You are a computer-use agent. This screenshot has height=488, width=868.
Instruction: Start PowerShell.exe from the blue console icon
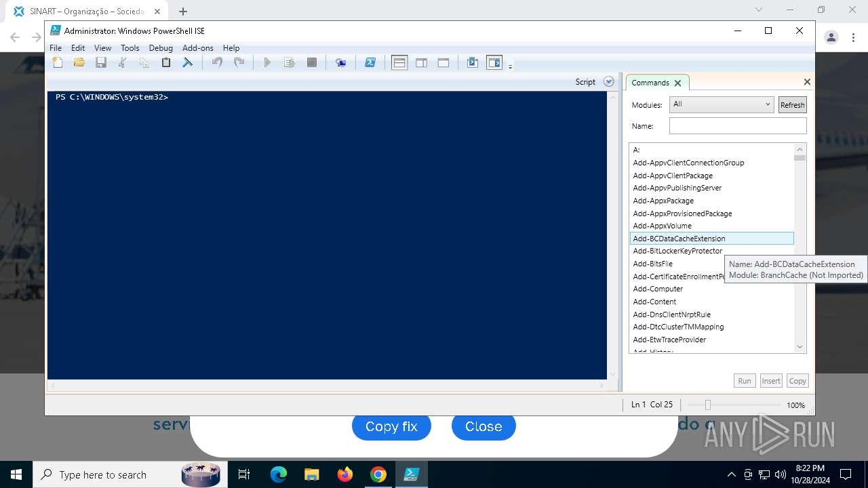(x=370, y=62)
